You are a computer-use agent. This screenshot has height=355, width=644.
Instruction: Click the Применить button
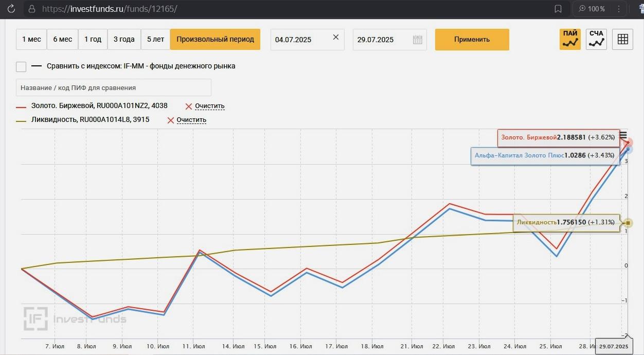coord(472,40)
